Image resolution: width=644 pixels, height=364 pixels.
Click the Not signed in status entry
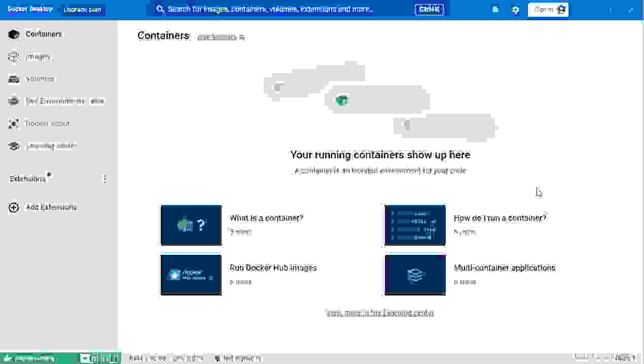(238, 358)
